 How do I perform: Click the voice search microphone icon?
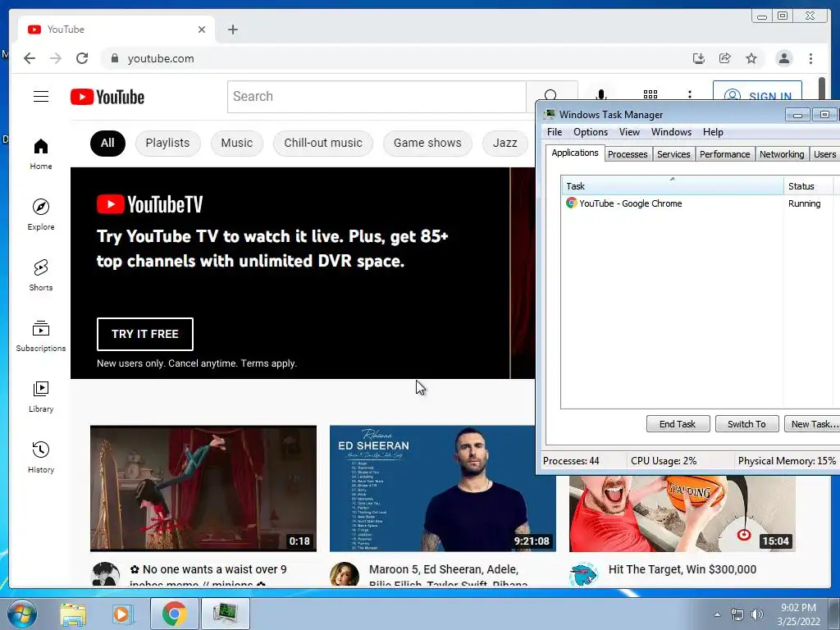[601, 94]
